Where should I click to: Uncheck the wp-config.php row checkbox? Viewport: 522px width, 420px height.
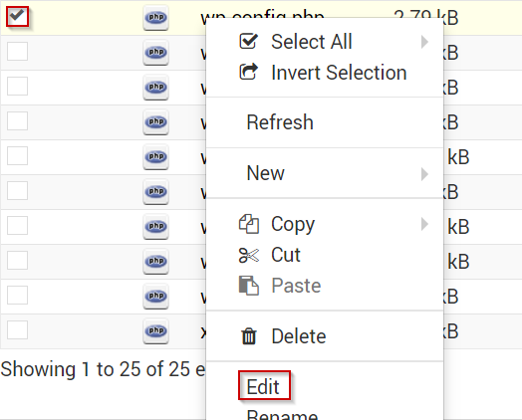[x=17, y=16]
